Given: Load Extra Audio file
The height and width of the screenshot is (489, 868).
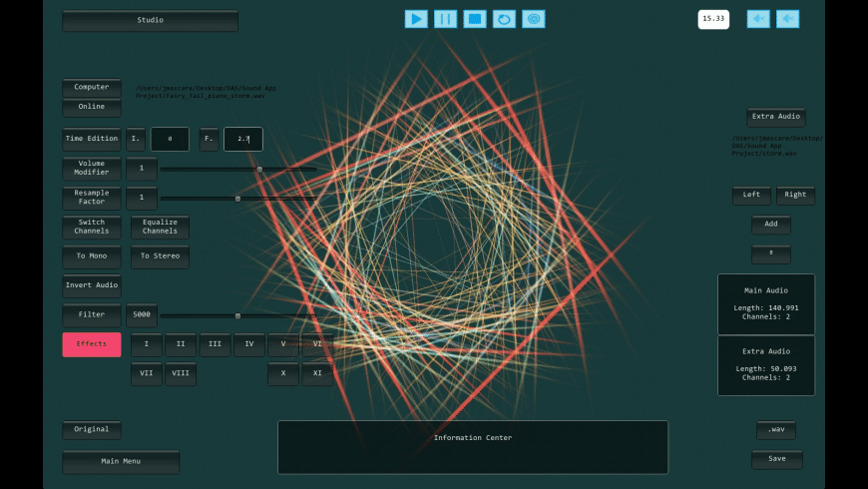Looking at the screenshot, I should pyautogui.click(x=776, y=117).
